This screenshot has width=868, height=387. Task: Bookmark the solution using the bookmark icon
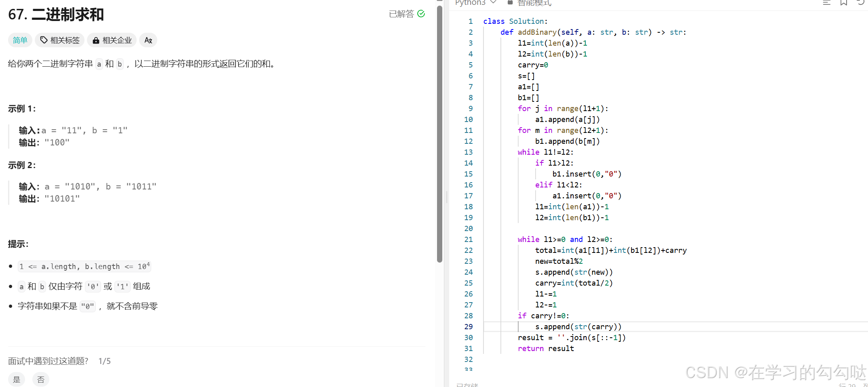(844, 3)
